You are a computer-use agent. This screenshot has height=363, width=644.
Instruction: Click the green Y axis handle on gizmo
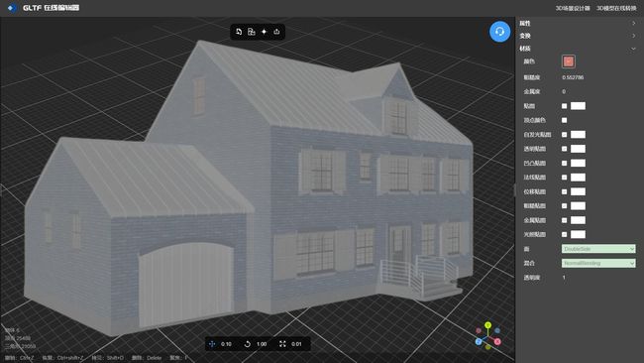point(487,325)
